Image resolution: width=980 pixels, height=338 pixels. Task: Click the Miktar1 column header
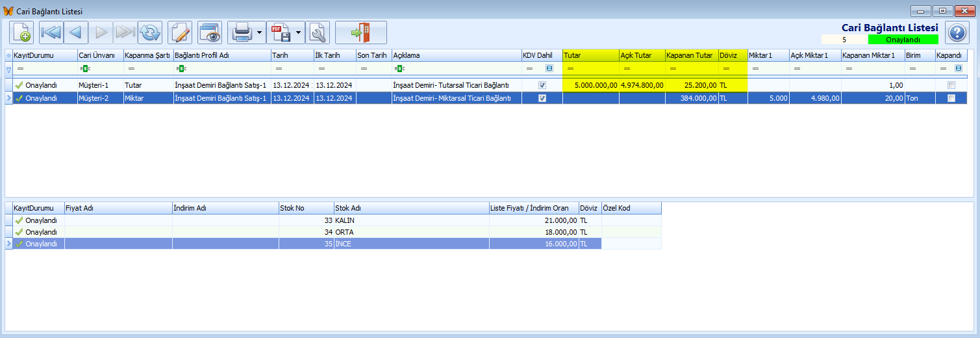point(768,55)
